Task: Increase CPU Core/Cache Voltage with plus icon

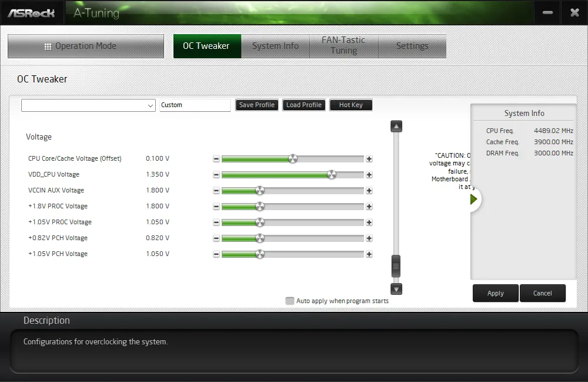Action: 369,159
